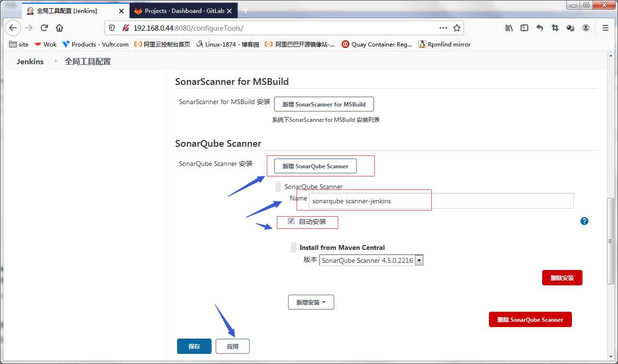Image resolution: width=618 pixels, height=364 pixels.
Task: Apply settings with the 应用 button
Action: (233, 346)
